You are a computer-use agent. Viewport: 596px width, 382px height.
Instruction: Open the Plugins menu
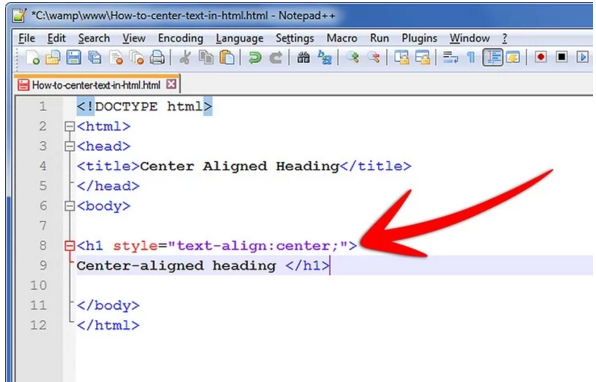point(419,38)
